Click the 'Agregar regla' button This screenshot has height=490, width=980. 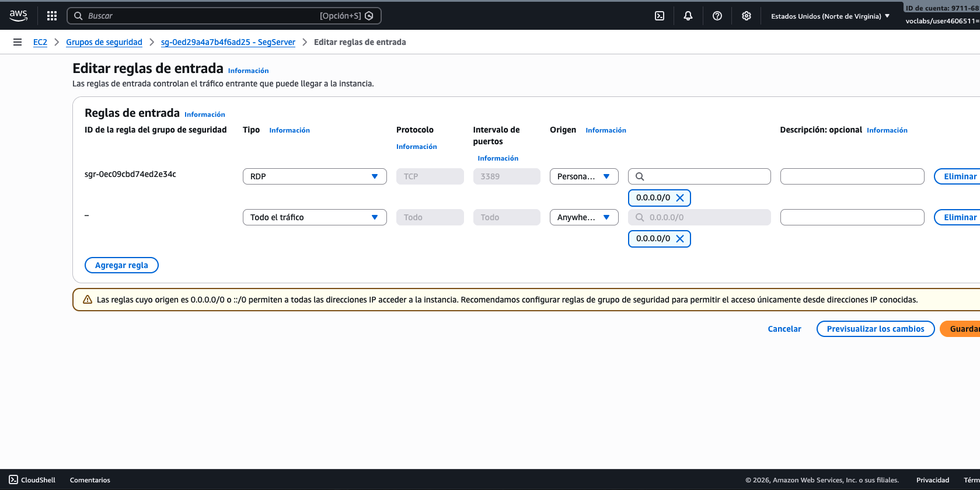(x=121, y=265)
